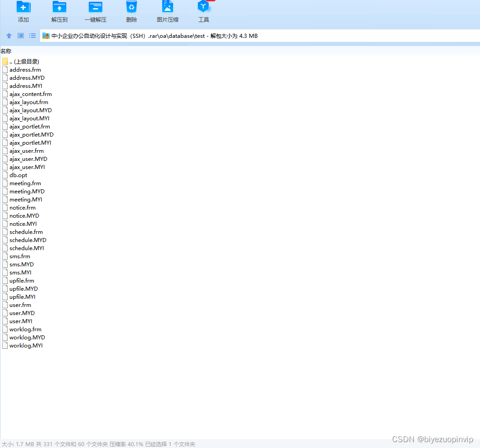Image resolution: width=480 pixels, height=448 pixels.
Task: Click the file icon beside upfile.MYI
Action: coord(5,297)
